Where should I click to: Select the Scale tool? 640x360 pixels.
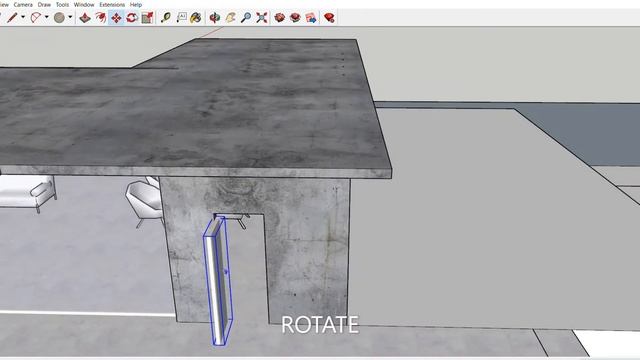[147, 18]
